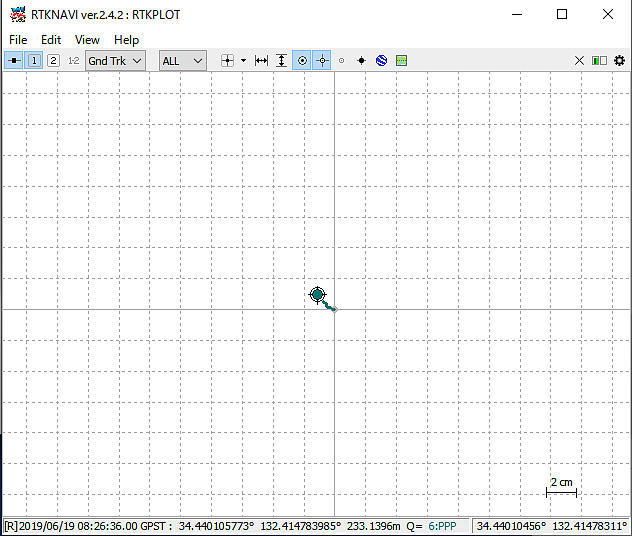Screen dimensions: 632x536
Task: Open the Gnd Trk plot type dropdown
Action: pyautogui.click(x=115, y=61)
